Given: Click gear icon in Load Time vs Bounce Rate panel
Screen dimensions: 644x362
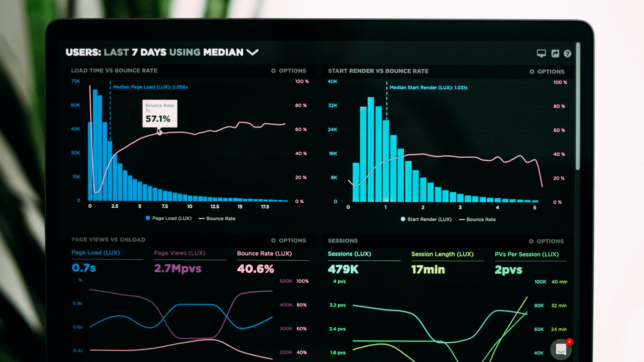Looking at the screenshot, I should (273, 71).
